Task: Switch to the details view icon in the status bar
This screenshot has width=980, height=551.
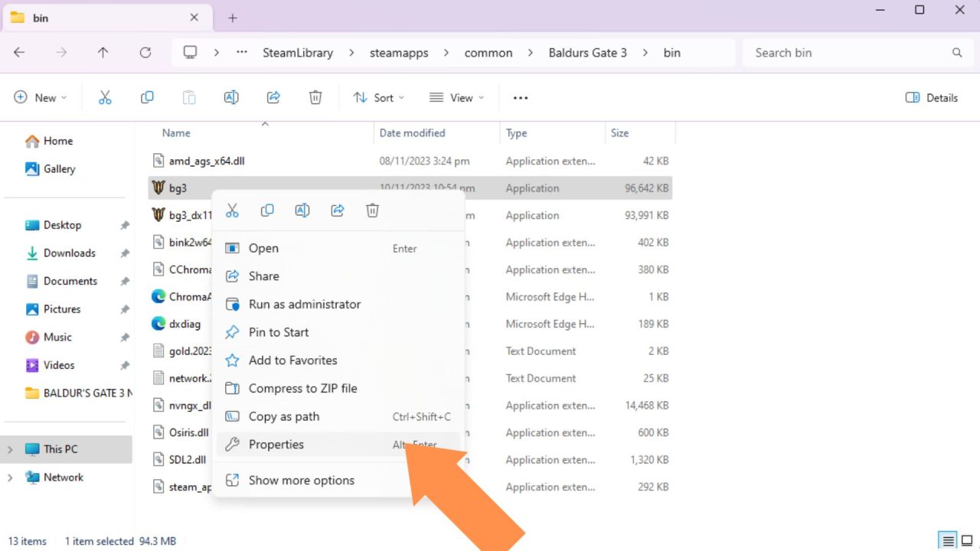Action: (x=949, y=541)
